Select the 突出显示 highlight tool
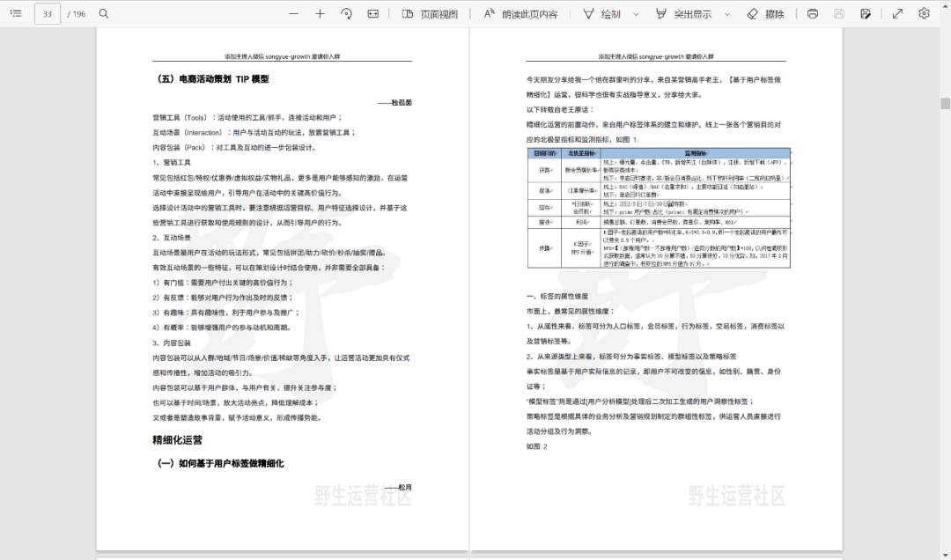The width and height of the screenshot is (951, 560). click(x=683, y=14)
